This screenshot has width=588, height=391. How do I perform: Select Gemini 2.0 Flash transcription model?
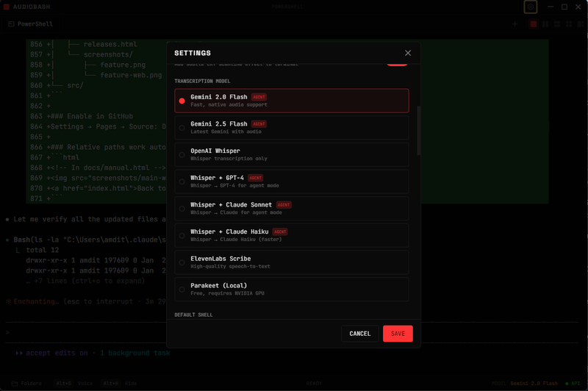tap(291, 101)
